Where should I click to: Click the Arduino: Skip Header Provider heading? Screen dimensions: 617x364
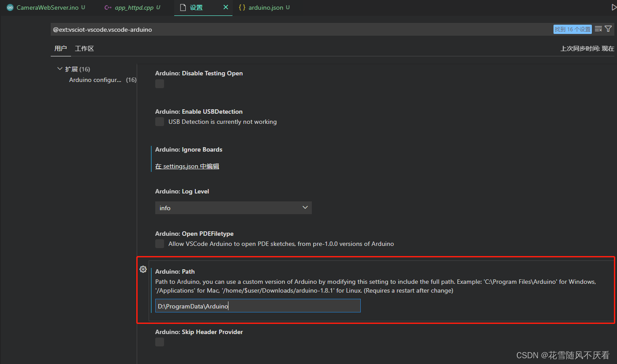199,332
